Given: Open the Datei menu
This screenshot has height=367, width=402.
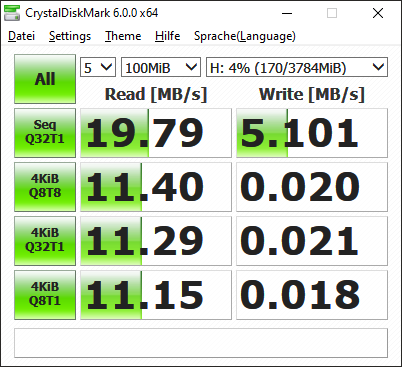Looking at the screenshot, I should point(21,36).
